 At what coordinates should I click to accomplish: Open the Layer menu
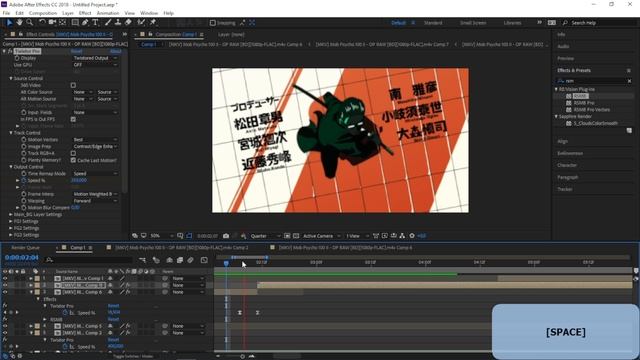point(68,13)
